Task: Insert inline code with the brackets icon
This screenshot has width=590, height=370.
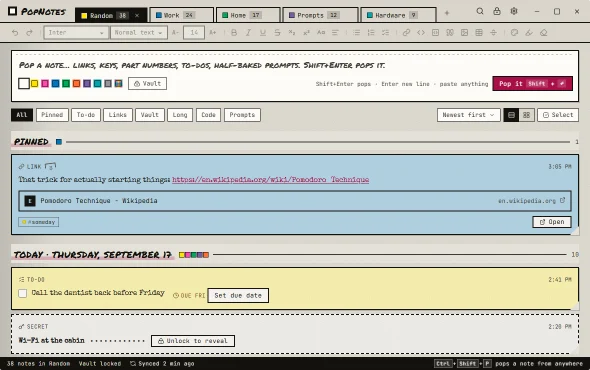Action: tap(421, 33)
